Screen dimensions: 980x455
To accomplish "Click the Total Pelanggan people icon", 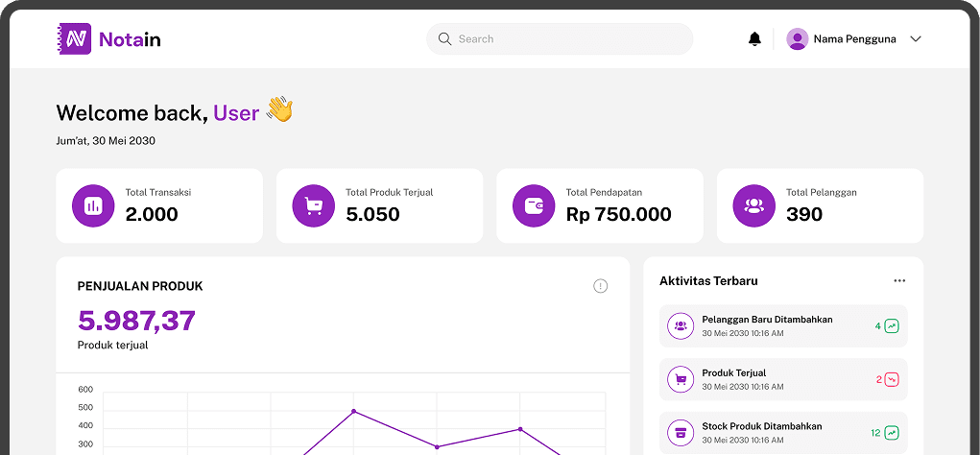I will (753, 205).
